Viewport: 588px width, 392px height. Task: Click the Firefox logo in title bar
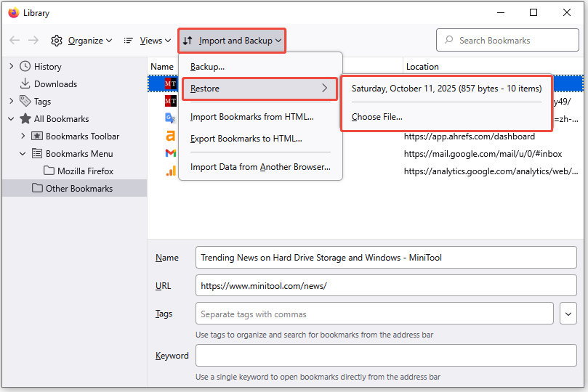14,12
